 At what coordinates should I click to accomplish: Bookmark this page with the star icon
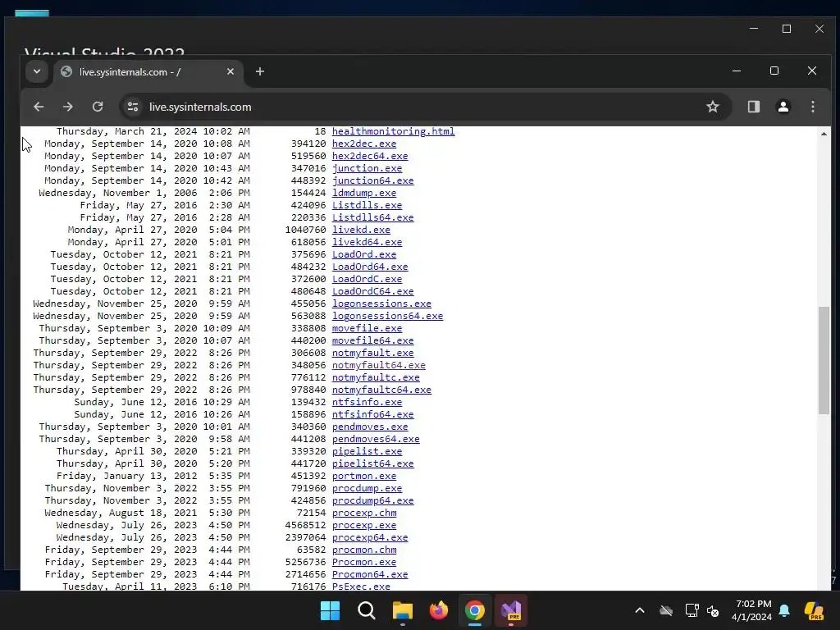pyautogui.click(x=713, y=107)
